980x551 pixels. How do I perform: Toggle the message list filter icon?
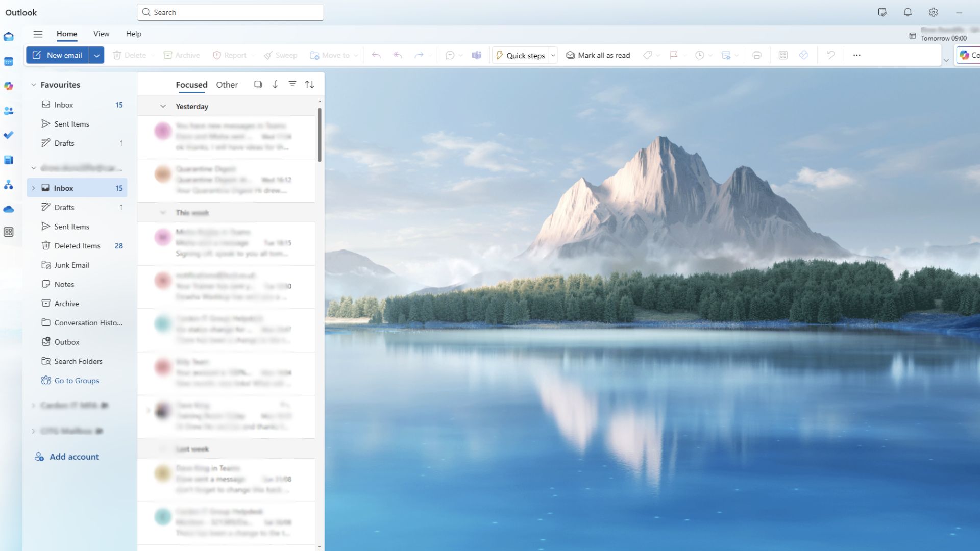pos(292,84)
